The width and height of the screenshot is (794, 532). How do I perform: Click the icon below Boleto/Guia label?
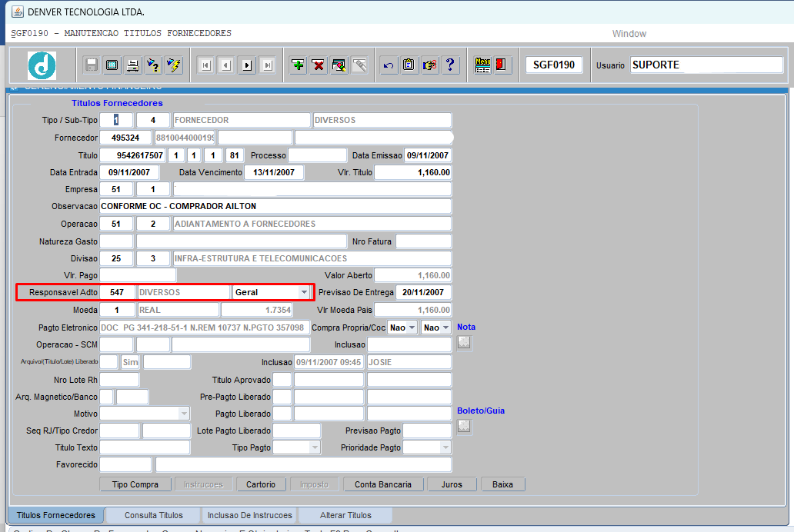click(x=464, y=426)
